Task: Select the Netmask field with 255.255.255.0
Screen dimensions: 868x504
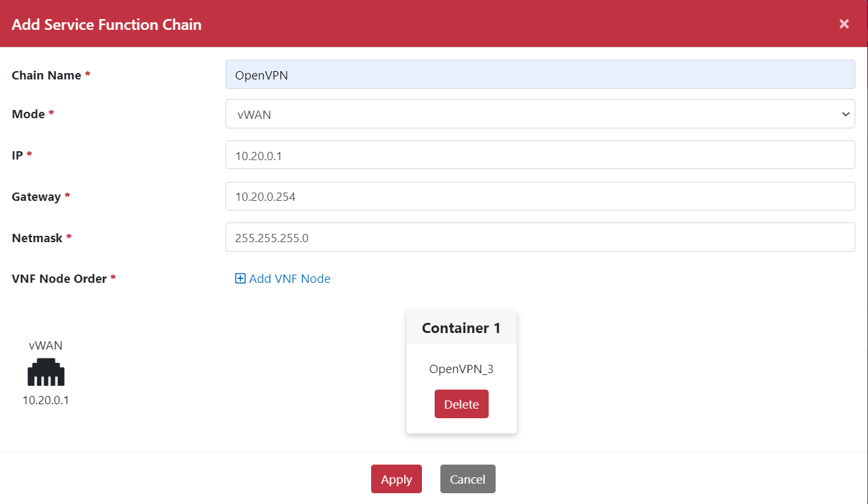Action: [540, 237]
